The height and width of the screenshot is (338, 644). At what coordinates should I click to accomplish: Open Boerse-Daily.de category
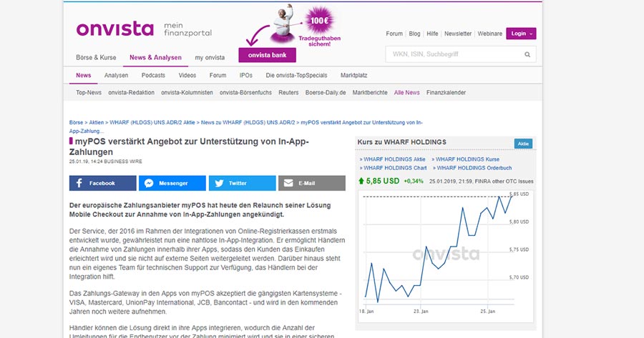(x=326, y=93)
